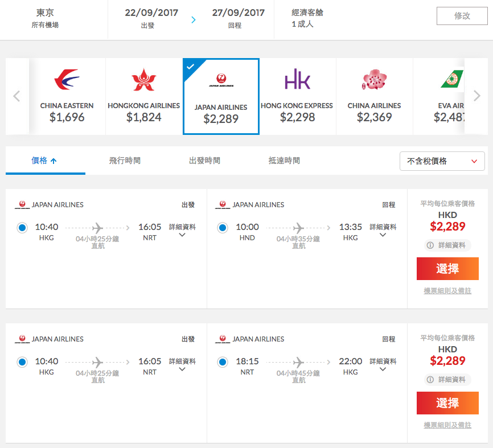This screenshot has width=493, height=448.
Task: Click the previous airlines carousel arrow
Action: [x=17, y=96]
